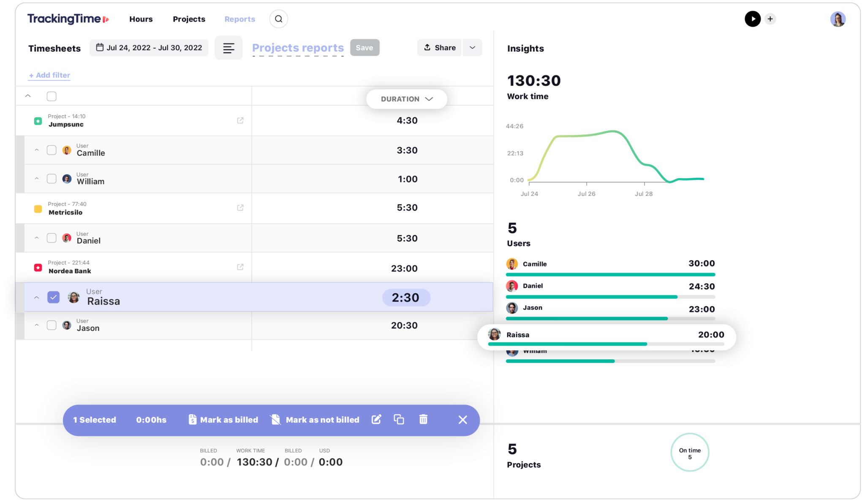Select Camille's row checkbox
Viewport: 865px width, 504px height.
click(52, 150)
